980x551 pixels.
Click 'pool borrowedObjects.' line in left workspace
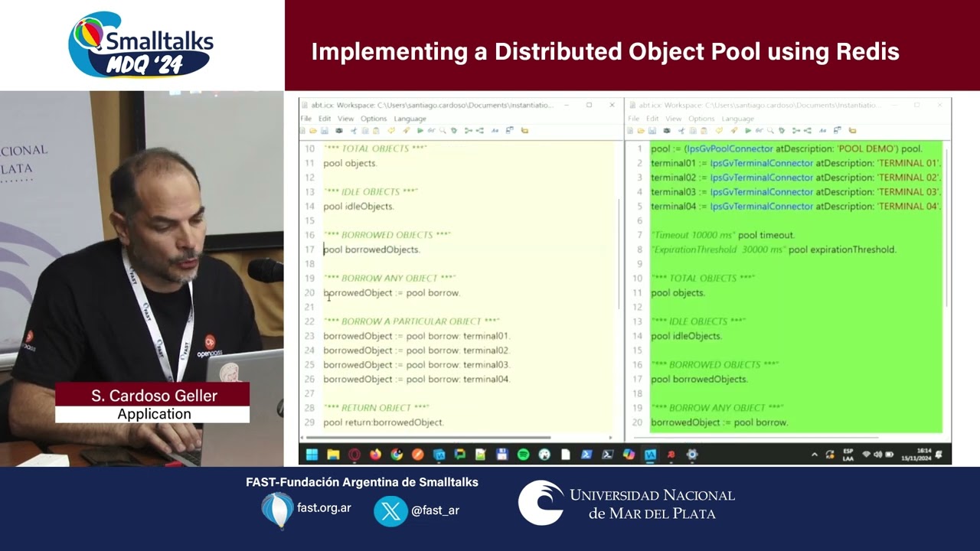[371, 249]
